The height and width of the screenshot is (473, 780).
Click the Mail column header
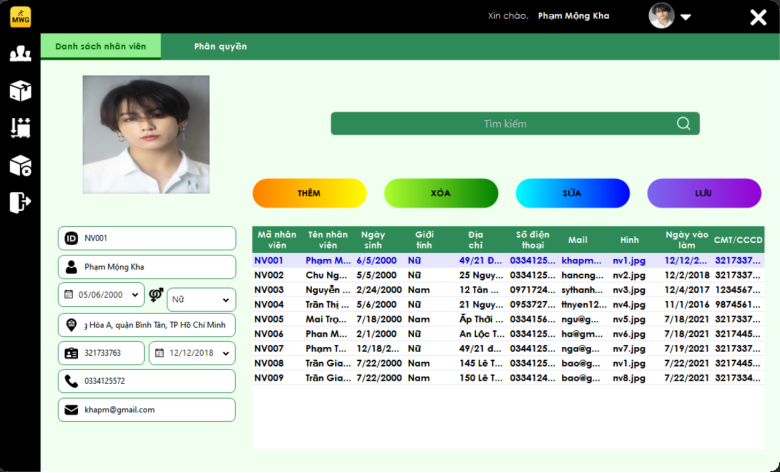pos(578,240)
